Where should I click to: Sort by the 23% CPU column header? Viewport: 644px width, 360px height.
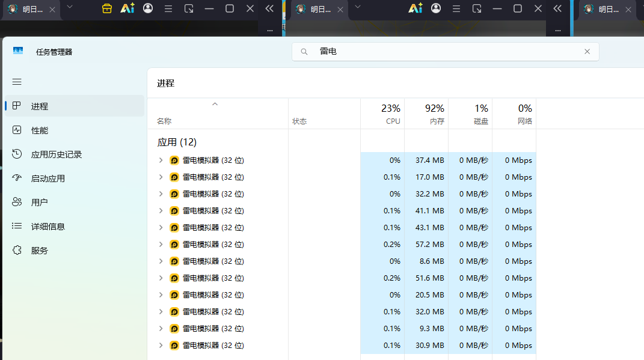[x=382, y=114]
